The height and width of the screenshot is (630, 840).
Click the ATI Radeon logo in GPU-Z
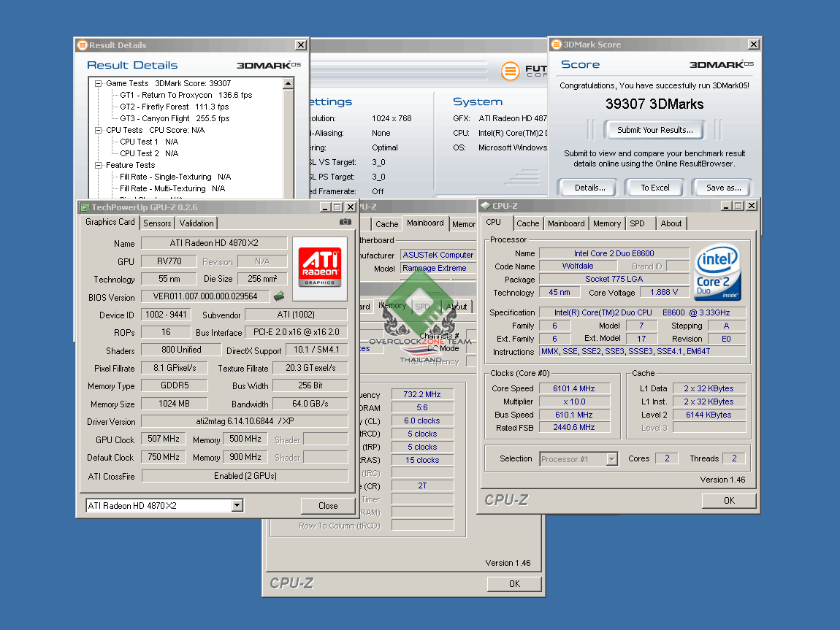(320, 267)
